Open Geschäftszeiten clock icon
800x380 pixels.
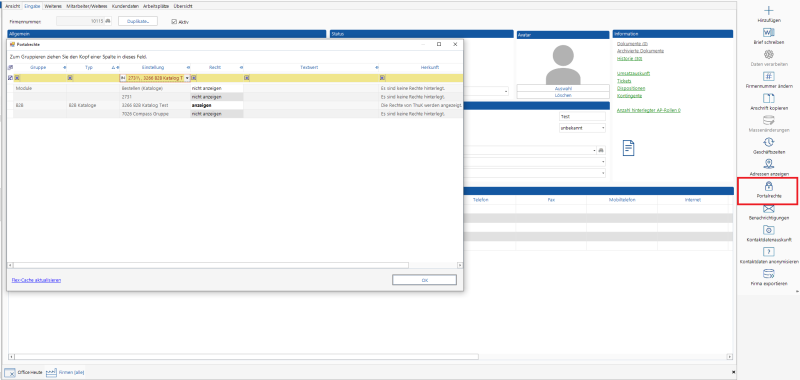pos(769,142)
